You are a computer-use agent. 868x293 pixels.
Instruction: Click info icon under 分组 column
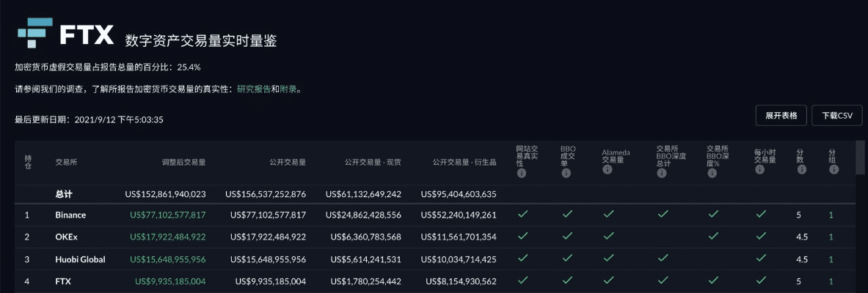[x=834, y=170]
